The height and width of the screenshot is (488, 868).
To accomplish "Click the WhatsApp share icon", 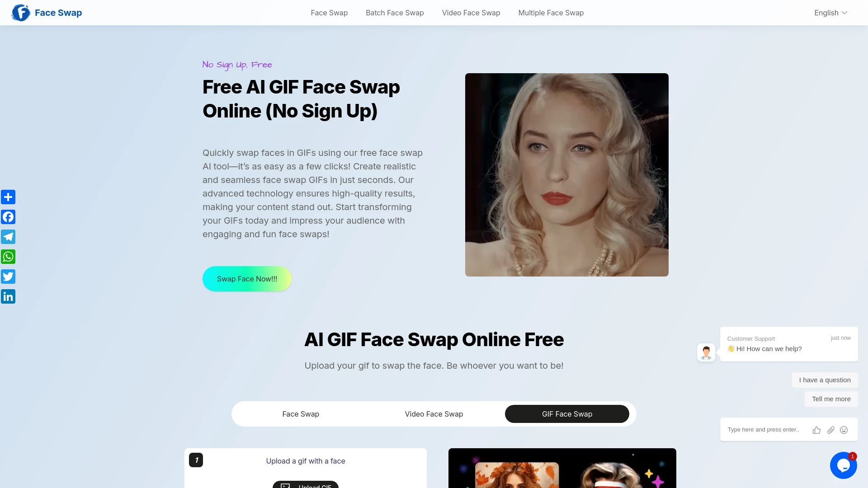I will (x=8, y=257).
